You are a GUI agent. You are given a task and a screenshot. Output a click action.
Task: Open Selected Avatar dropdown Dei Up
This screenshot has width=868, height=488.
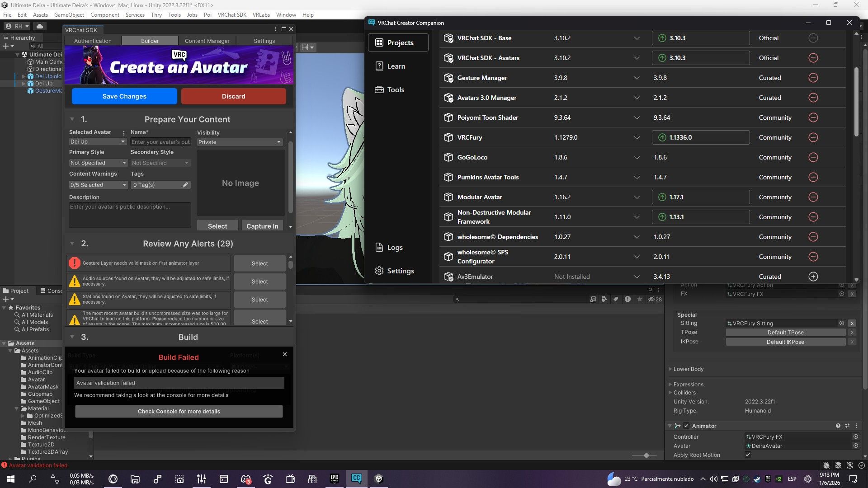click(98, 142)
